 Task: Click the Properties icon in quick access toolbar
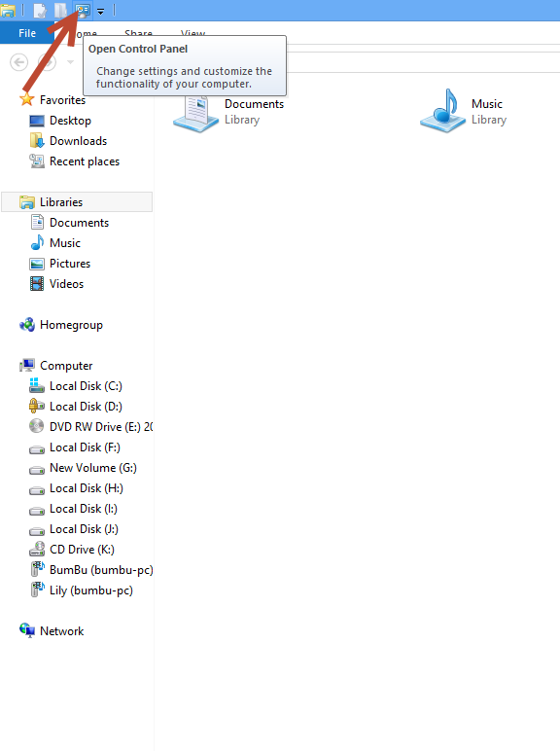pos(40,11)
